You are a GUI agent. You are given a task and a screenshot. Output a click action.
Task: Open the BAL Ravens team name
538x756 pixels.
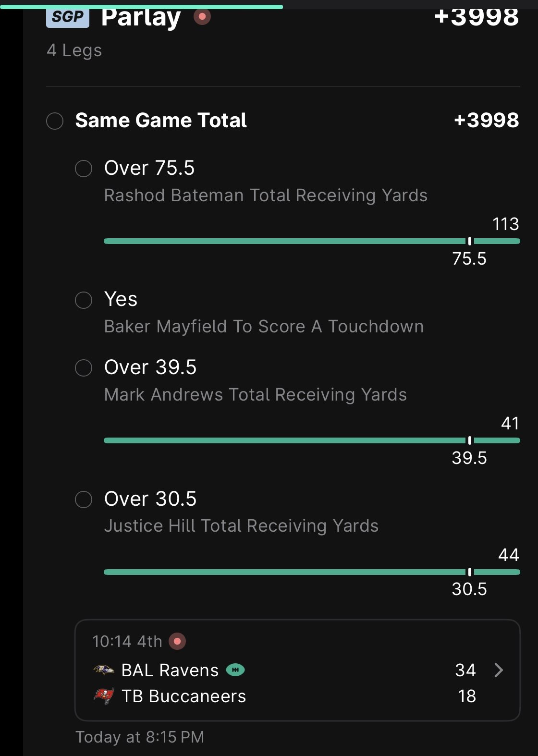pyautogui.click(x=170, y=670)
